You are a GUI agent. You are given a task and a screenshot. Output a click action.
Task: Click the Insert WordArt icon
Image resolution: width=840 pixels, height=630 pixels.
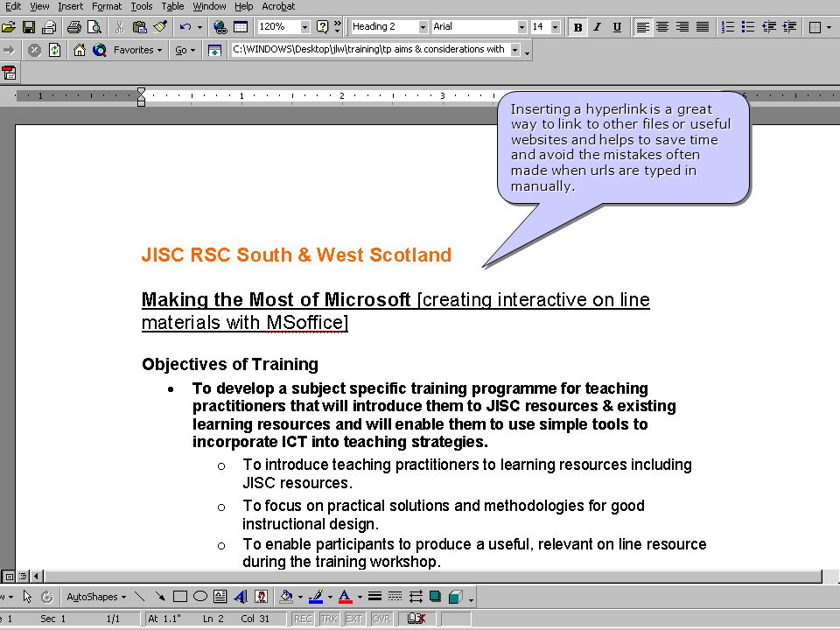(241, 596)
